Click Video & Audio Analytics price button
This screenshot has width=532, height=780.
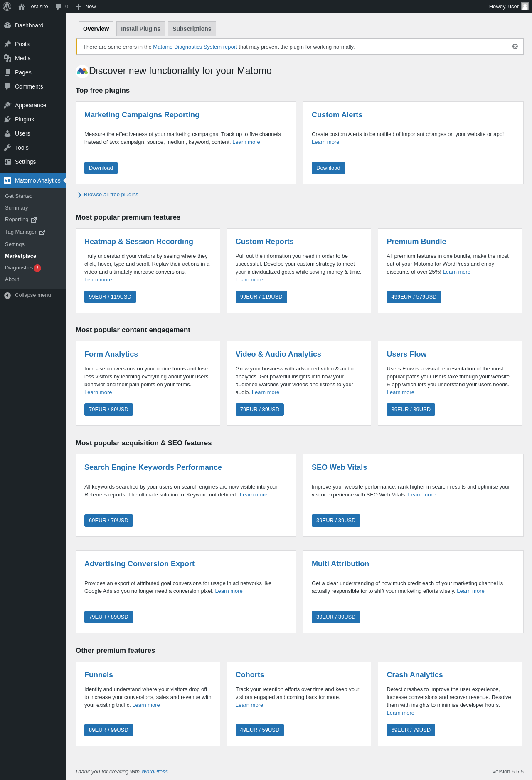[x=260, y=410]
